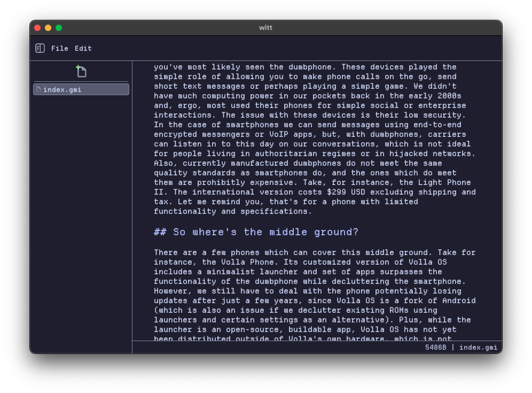This screenshot has width=532, height=393.
Task: Click the "witt" window title
Action: (265, 28)
